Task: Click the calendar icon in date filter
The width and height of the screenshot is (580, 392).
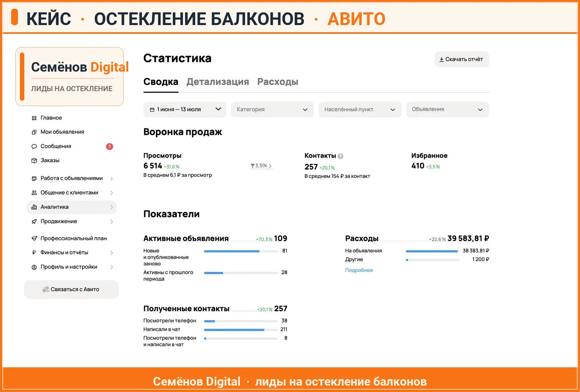Action: [x=152, y=109]
